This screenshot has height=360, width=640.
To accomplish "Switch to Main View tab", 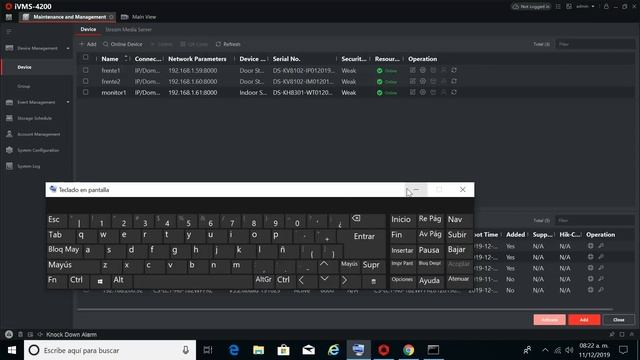I will pyautogui.click(x=139, y=17).
